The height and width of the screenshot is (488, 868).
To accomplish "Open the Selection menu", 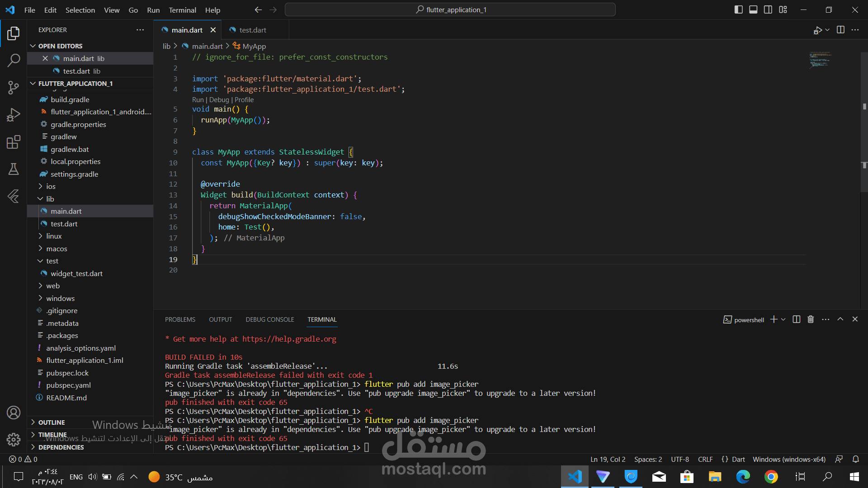I will (x=80, y=10).
